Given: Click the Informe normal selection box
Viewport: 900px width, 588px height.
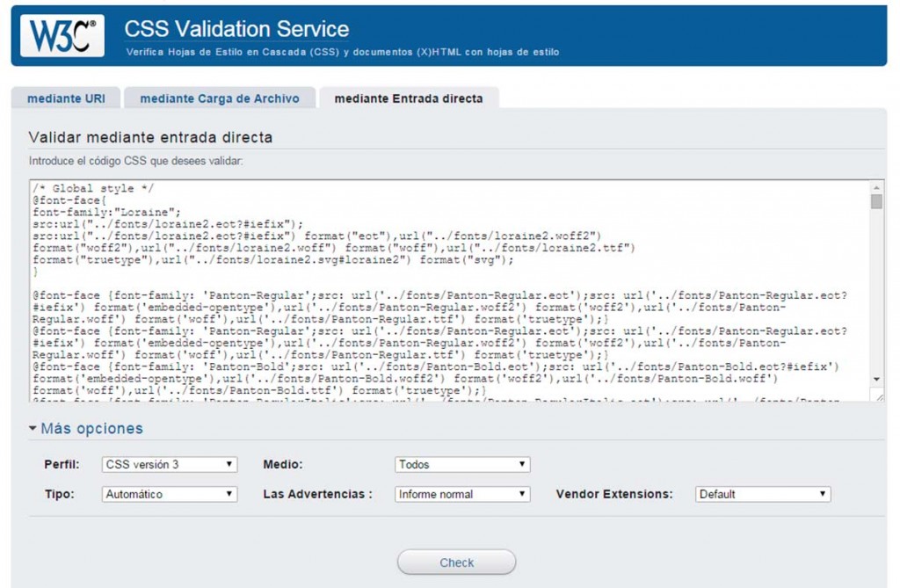Looking at the screenshot, I should tap(461, 494).
